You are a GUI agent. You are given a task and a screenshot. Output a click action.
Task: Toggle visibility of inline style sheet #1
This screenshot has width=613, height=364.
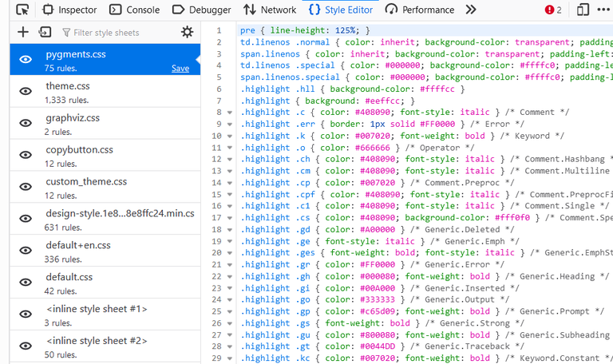tap(26, 314)
